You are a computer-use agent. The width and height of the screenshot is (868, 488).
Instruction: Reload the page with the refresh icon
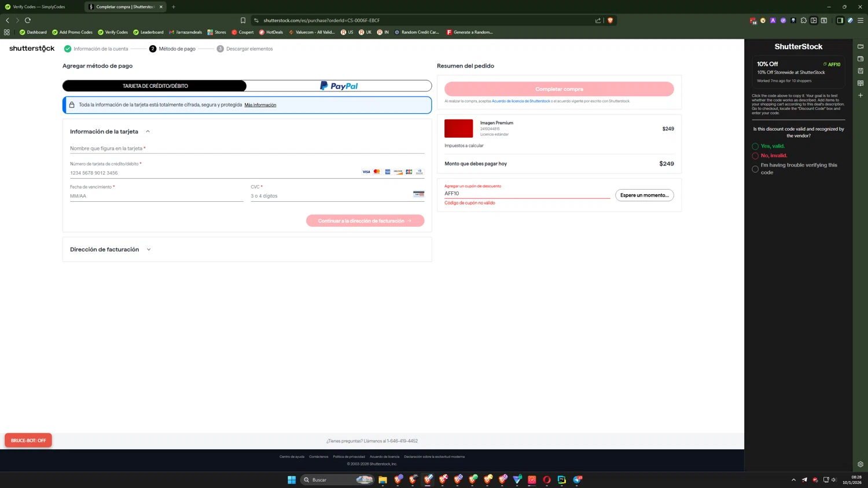click(x=28, y=20)
